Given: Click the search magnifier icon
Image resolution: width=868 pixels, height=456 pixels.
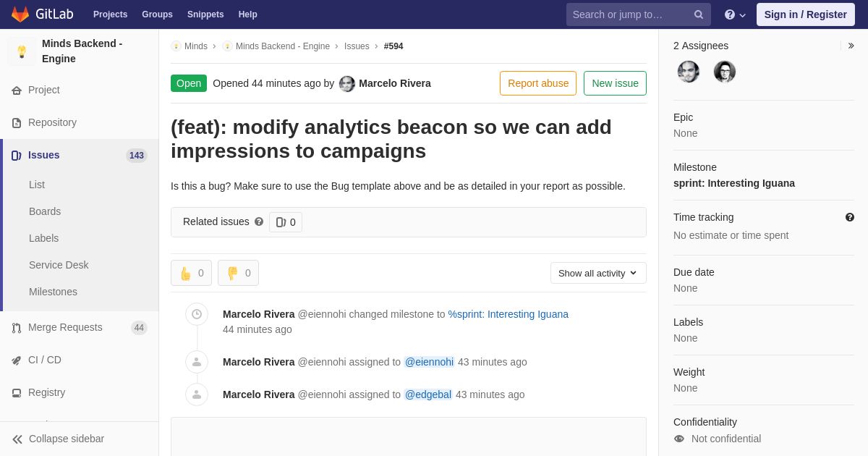Looking at the screenshot, I should 699,14.
